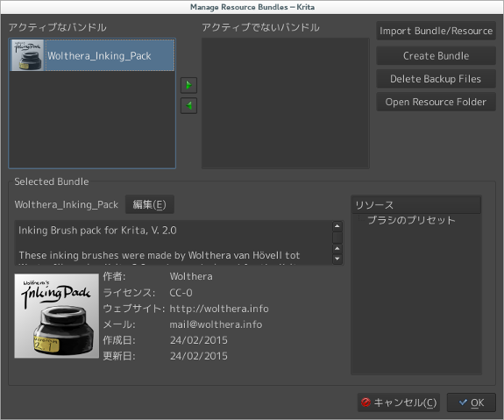Image resolution: width=504 pixels, height=420 pixels.
Task: Click the Wolthera_Inking_Pack ink bottle list thumbnail
Action: click(27, 55)
